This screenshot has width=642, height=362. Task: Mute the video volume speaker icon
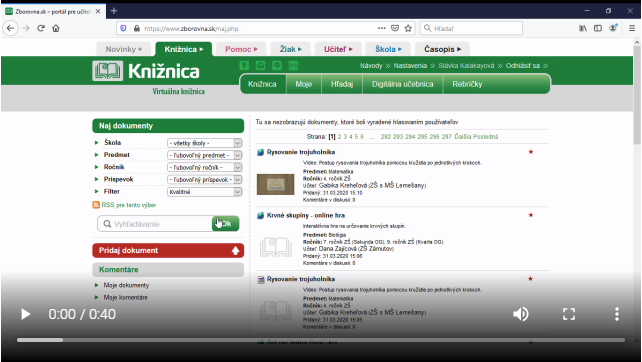pos(521,314)
